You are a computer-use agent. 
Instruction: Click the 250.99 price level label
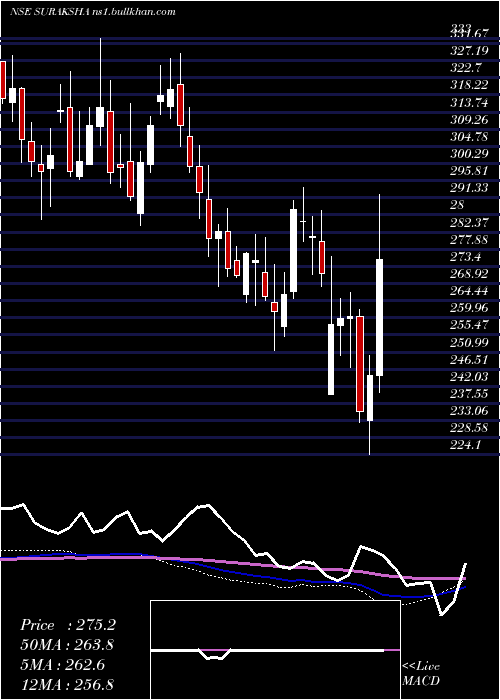[471, 342]
